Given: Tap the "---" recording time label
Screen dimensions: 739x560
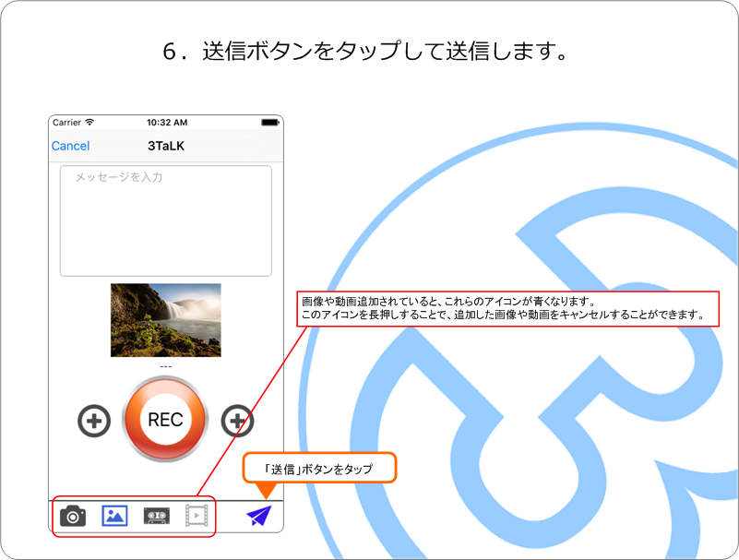Looking at the screenshot, I should point(166,366).
